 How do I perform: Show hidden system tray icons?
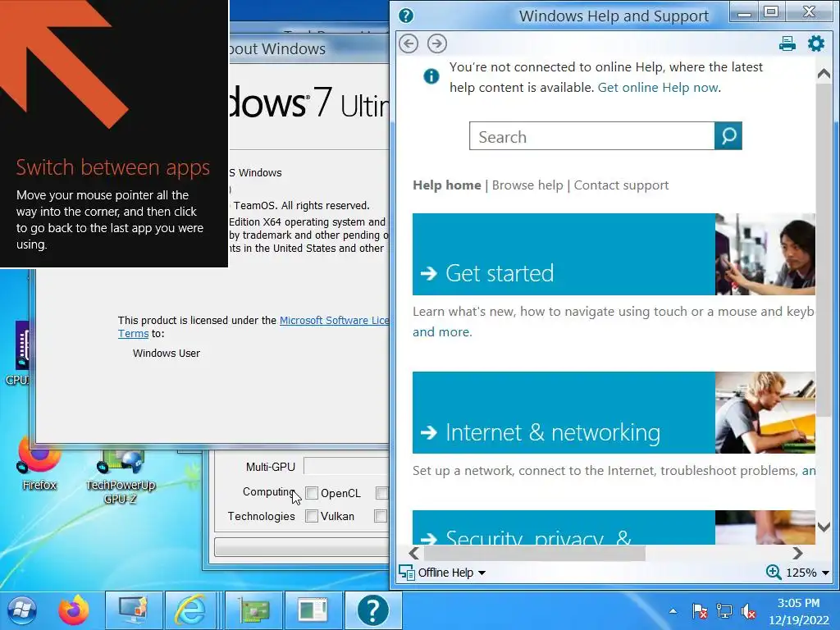pos(673,610)
